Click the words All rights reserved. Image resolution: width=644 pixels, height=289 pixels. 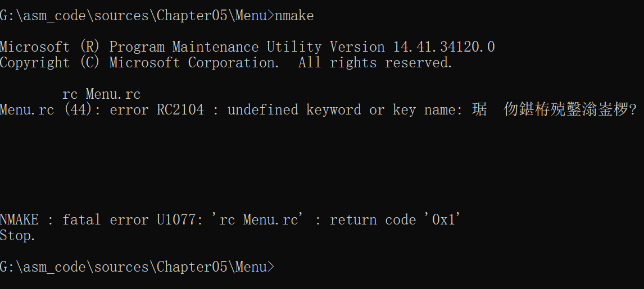375,63
